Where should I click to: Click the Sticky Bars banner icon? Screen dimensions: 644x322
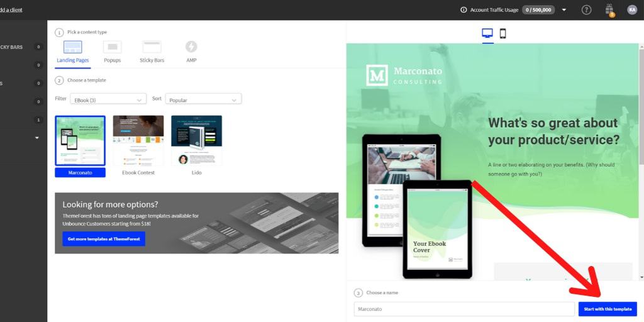tap(152, 47)
